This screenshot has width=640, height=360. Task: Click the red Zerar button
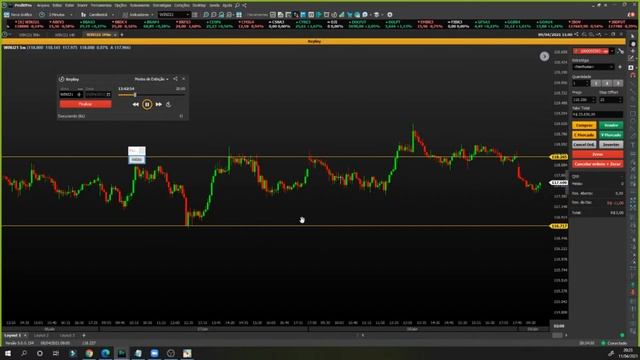[598, 154]
